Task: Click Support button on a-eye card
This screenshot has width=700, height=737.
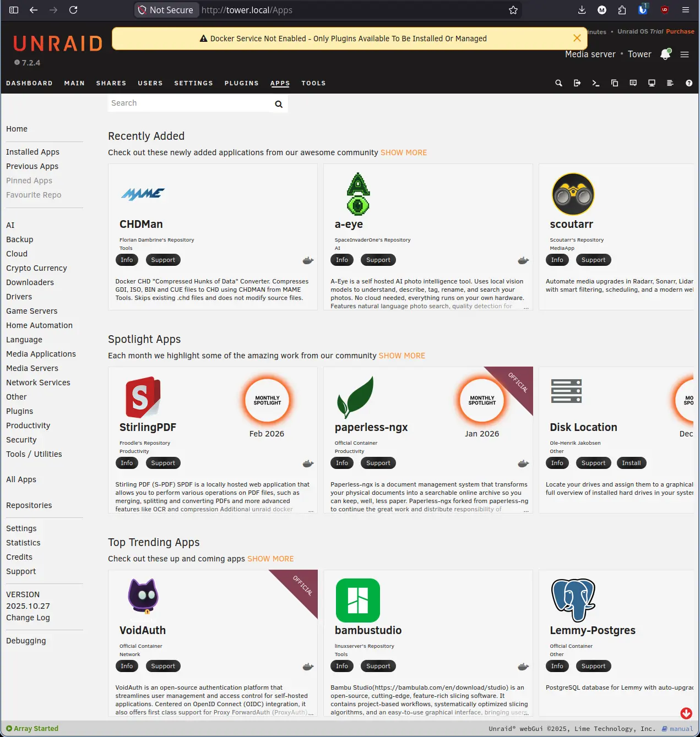Action: pyautogui.click(x=378, y=260)
